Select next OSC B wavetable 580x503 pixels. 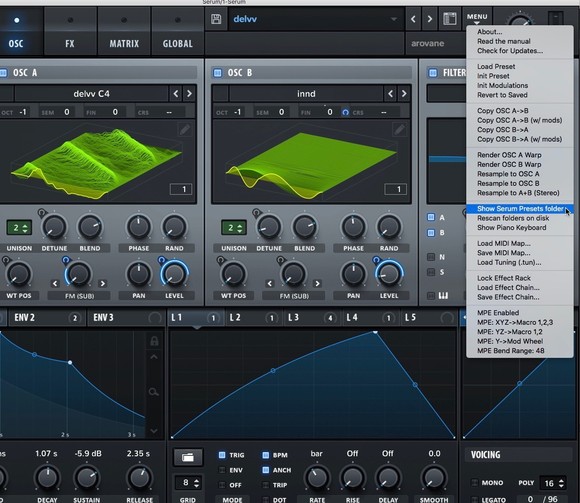coord(404,94)
